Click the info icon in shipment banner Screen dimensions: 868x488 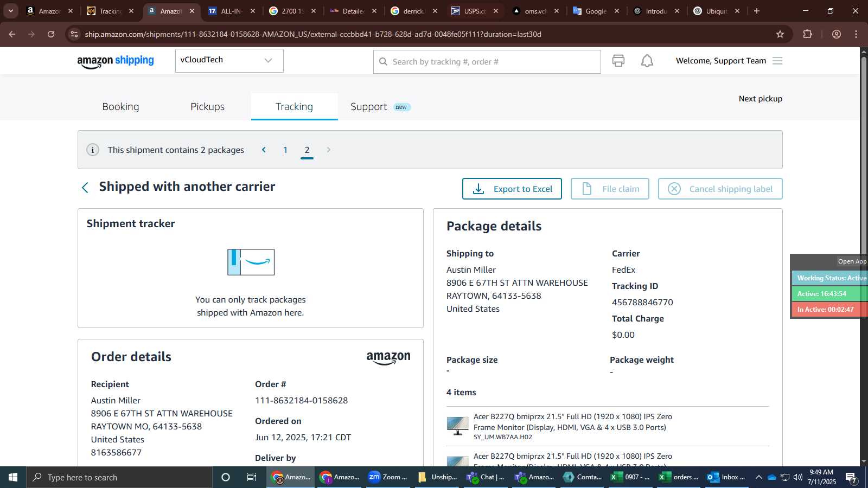pyautogui.click(x=93, y=150)
